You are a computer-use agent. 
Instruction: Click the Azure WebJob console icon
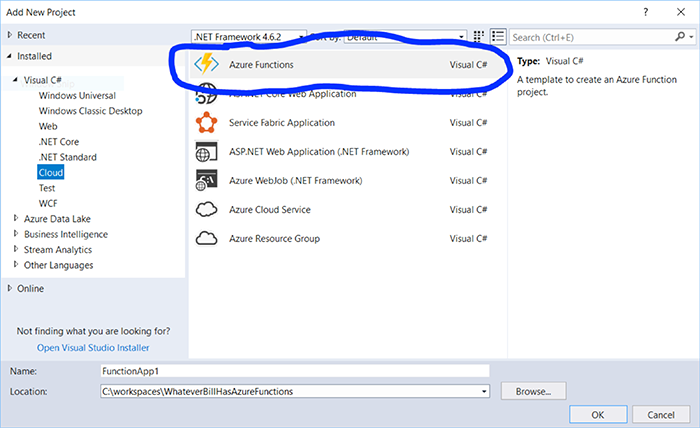[x=206, y=180]
